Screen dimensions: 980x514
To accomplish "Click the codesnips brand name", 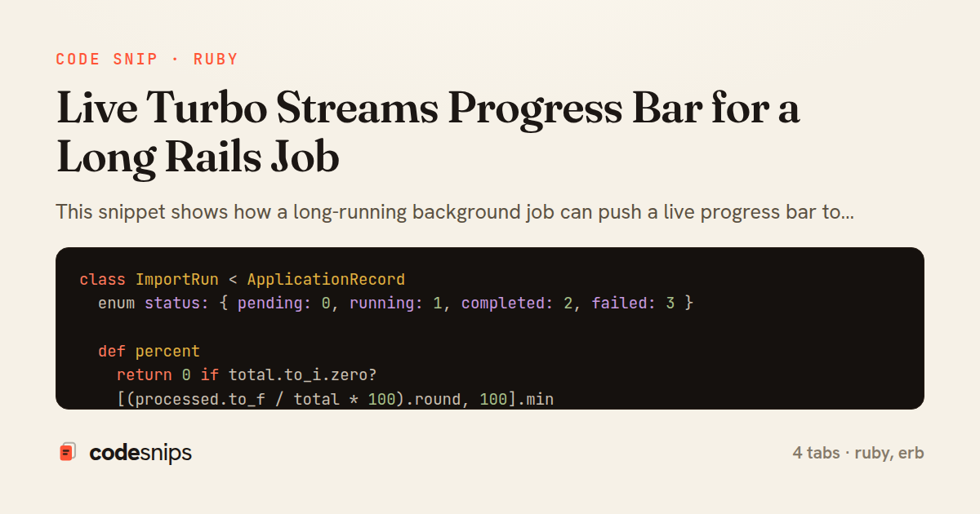I will click(140, 453).
